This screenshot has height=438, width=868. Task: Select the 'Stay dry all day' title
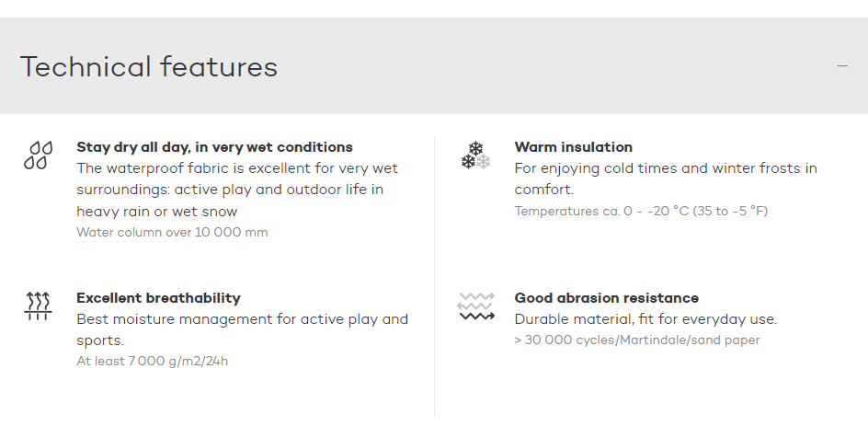point(214,147)
